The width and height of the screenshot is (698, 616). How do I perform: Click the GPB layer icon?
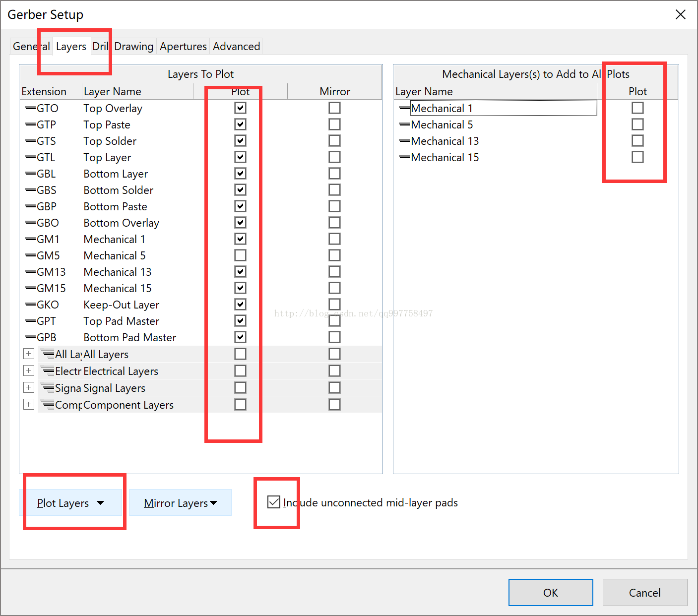point(30,337)
